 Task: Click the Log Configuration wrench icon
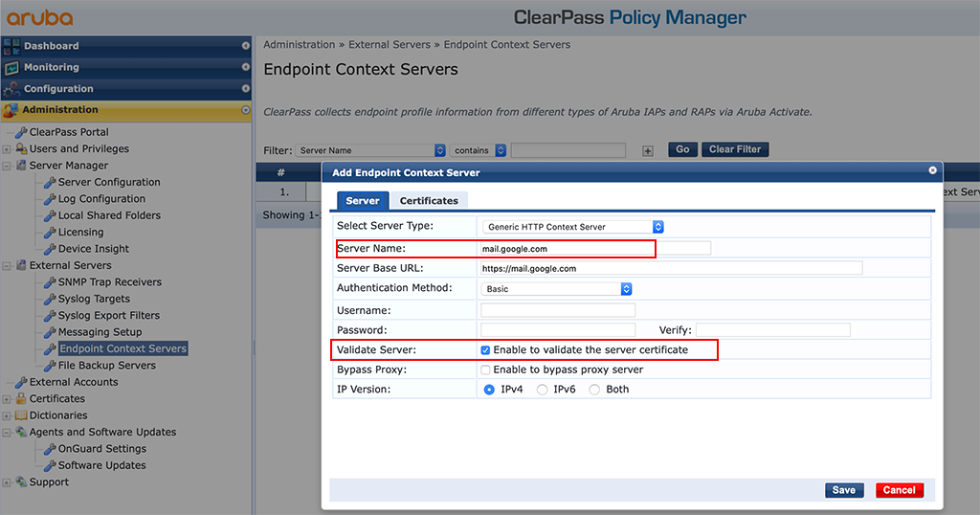point(50,199)
